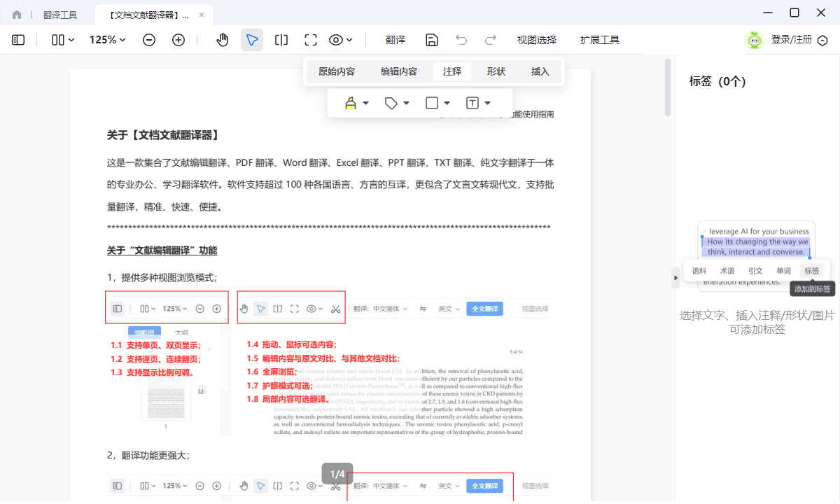The width and height of the screenshot is (840, 504).
Task: Select the yellow highlighter tool
Action: [x=351, y=103]
